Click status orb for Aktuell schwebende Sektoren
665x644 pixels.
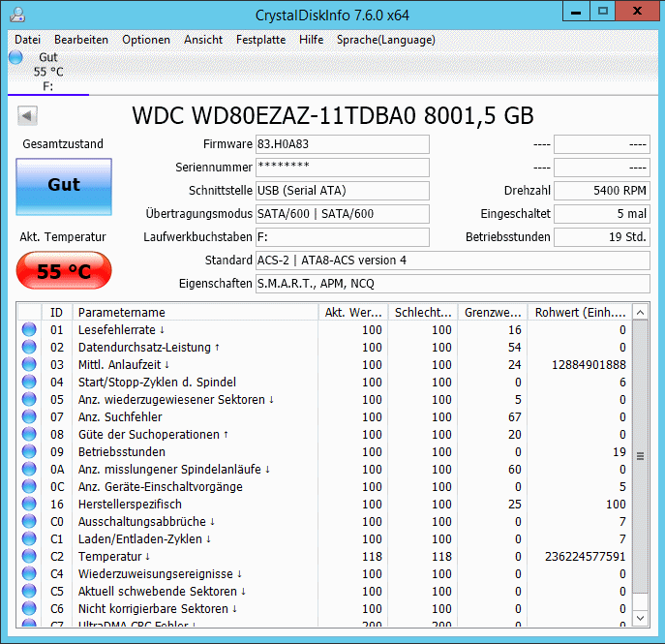[29, 591]
